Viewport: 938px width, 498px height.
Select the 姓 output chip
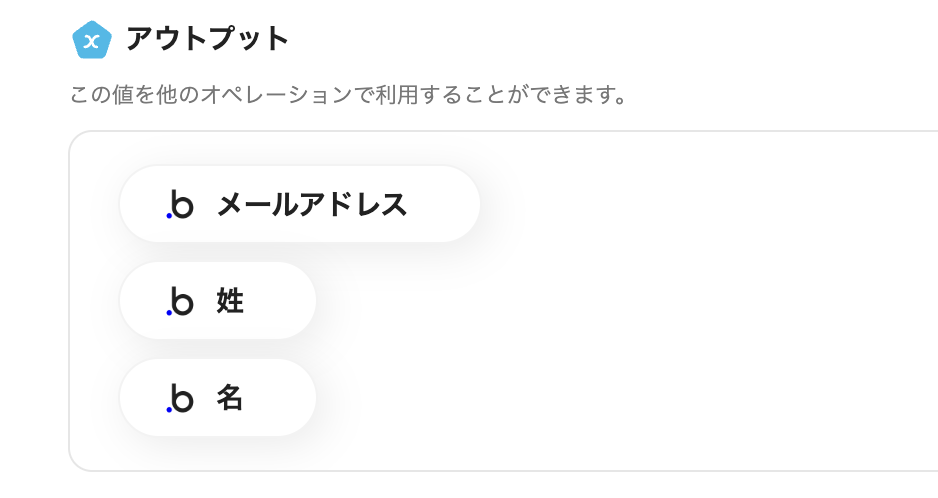tap(217, 301)
